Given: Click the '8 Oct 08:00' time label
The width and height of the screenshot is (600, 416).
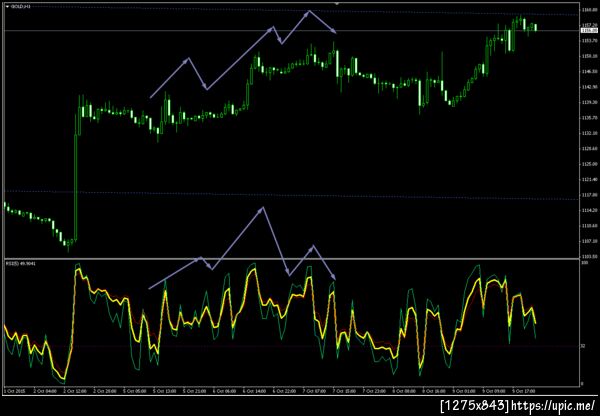Looking at the screenshot, I should click(x=404, y=392).
